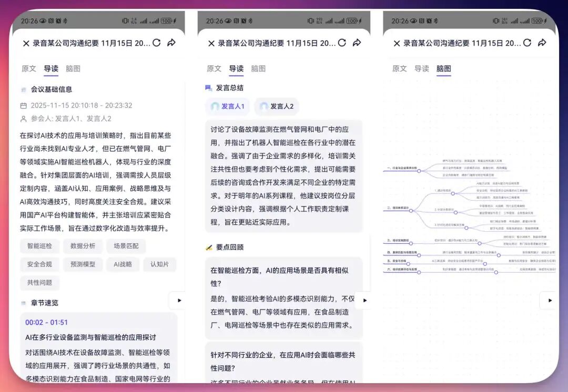The image size is (568, 392).
Task: Close the recording page in the middle screen
Action: (x=211, y=44)
